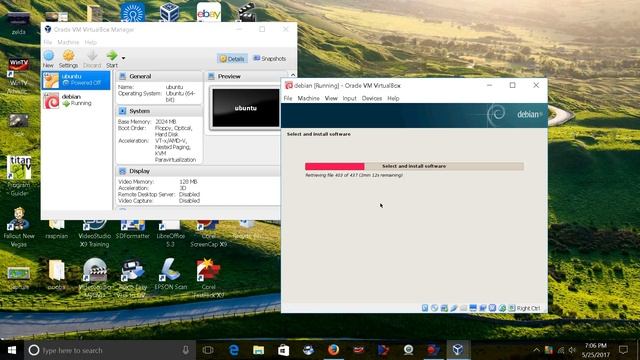Select the debian VM in the list
The height and width of the screenshot is (360, 640).
(76, 100)
